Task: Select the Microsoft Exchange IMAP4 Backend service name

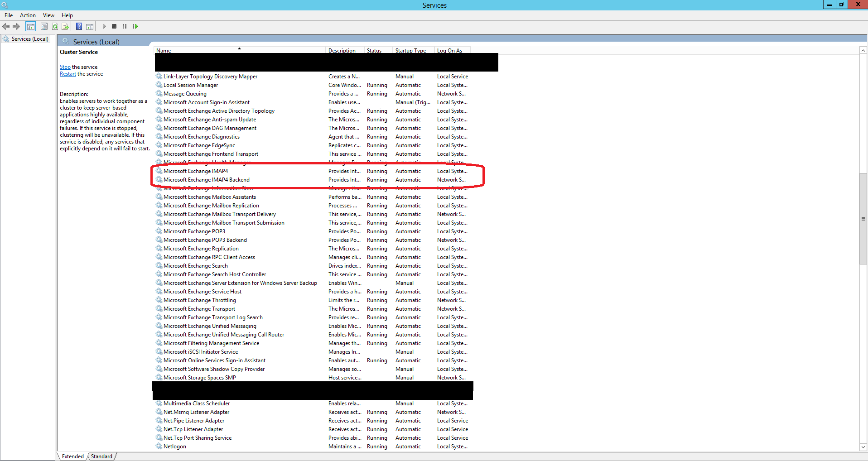Action: click(x=207, y=180)
